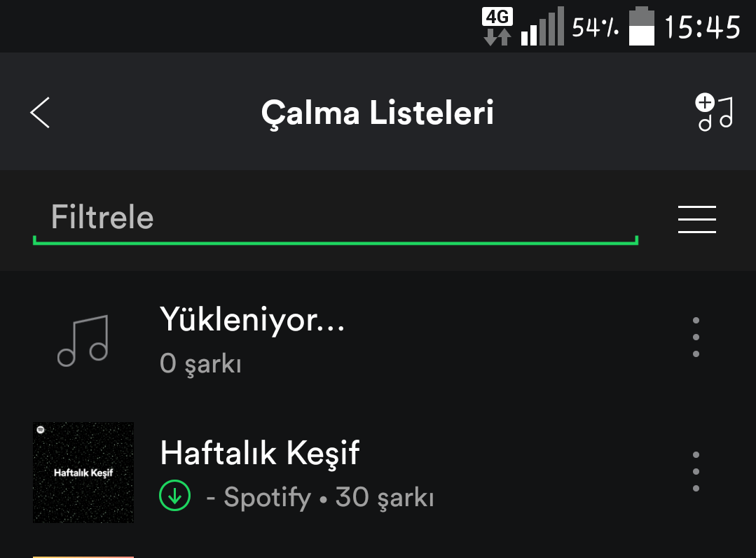Click the green download icon under Haftalık Keşif
The height and width of the screenshot is (558, 756).
coord(174,496)
